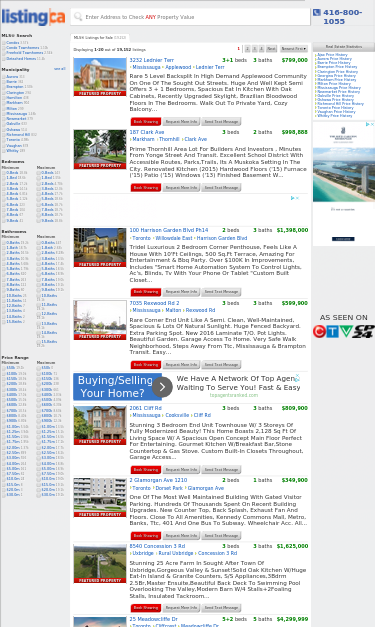Request More Info for 2061 Cliff Rd

tap(181, 470)
